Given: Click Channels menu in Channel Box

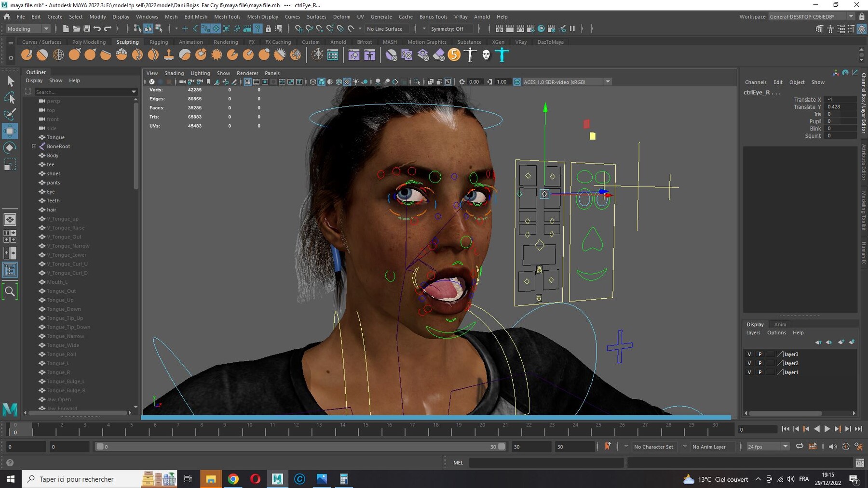Looking at the screenshot, I should [756, 82].
